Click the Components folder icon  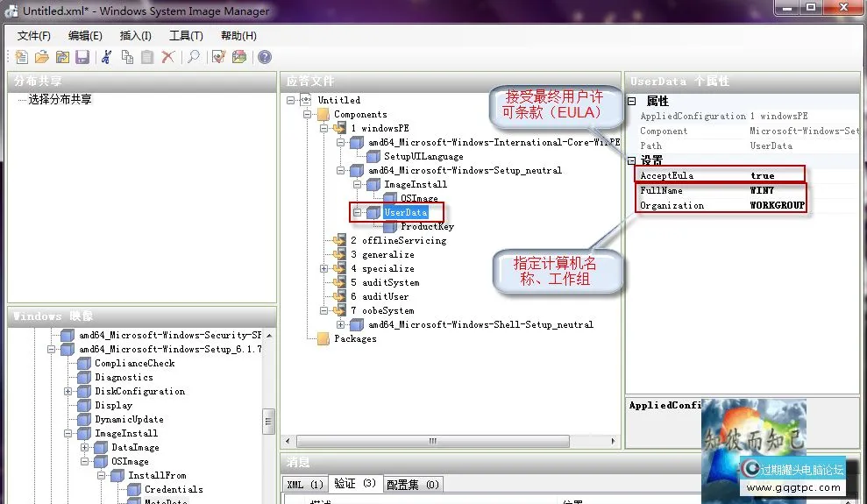pyautogui.click(x=323, y=115)
